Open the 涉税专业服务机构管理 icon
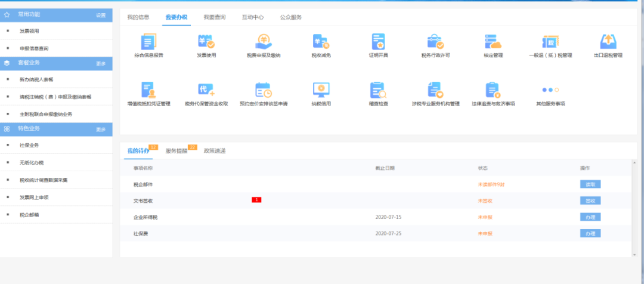 (435, 90)
